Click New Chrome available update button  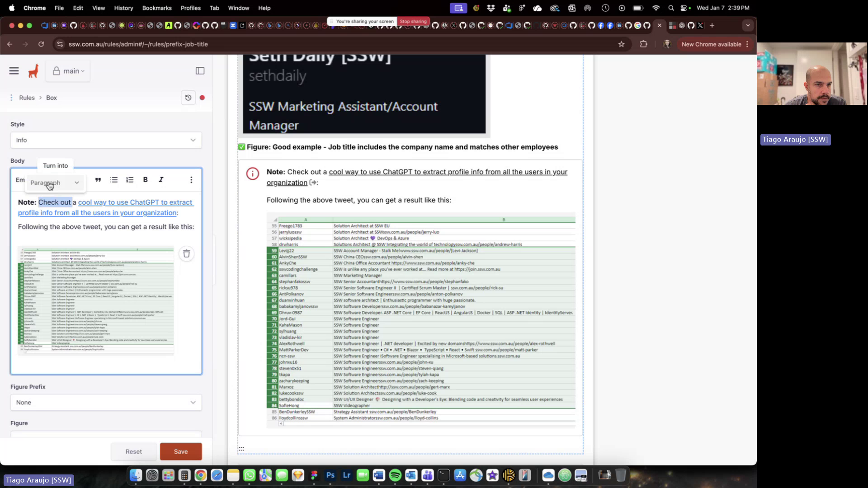coord(711,44)
